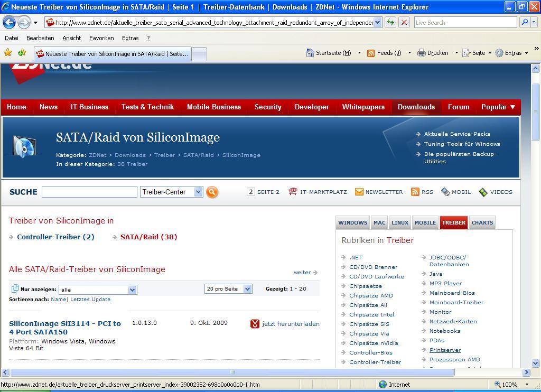Open the '20 pro Seite' dropdown

pos(248,289)
